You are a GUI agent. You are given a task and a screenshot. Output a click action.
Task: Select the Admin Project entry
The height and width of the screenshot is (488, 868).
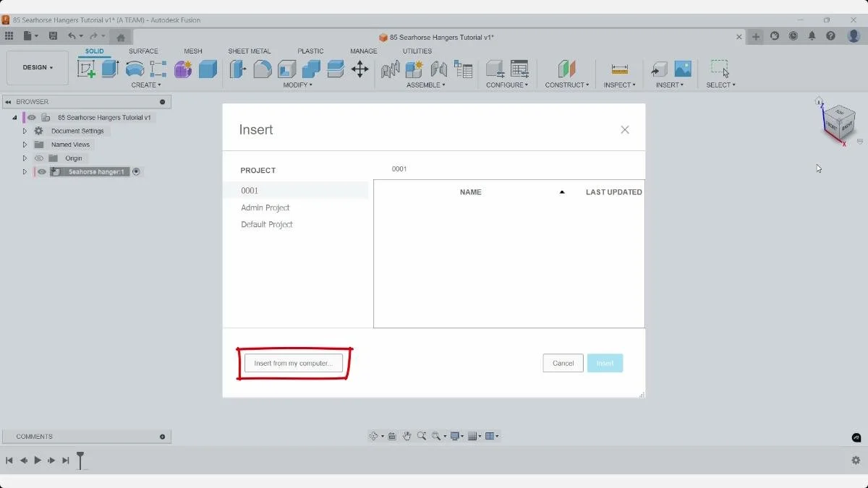tap(265, 207)
